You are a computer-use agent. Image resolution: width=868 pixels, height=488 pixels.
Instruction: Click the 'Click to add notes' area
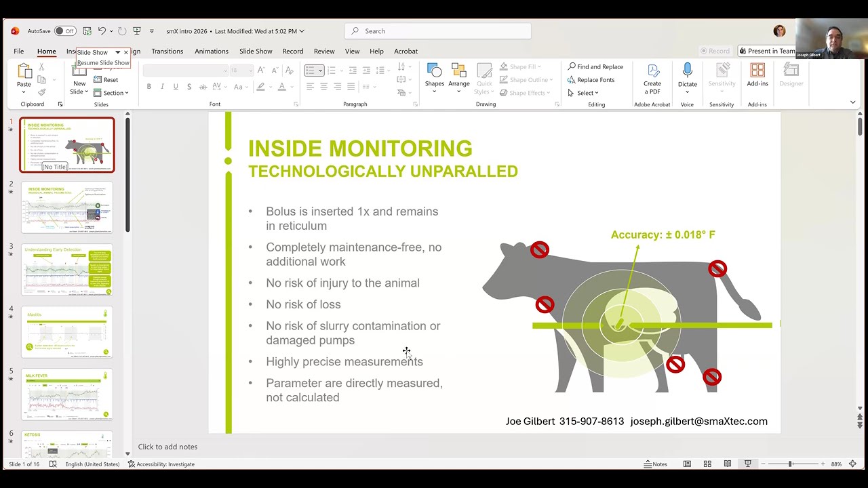167,447
